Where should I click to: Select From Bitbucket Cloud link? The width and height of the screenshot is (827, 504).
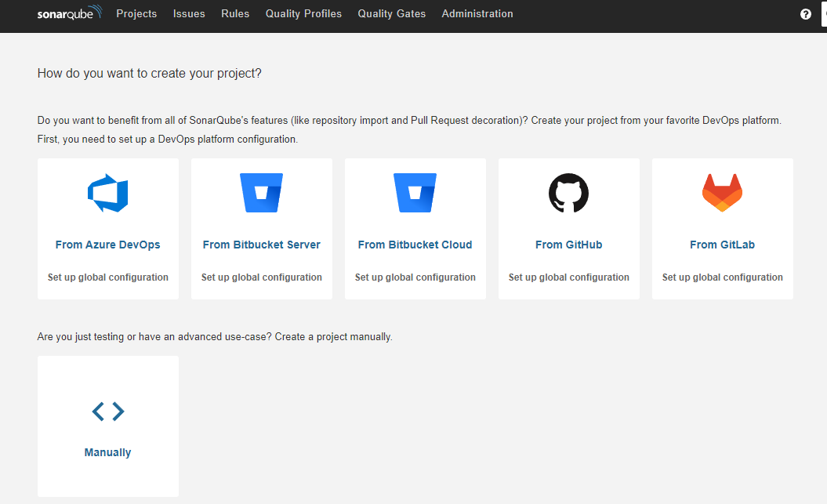(415, 245)
